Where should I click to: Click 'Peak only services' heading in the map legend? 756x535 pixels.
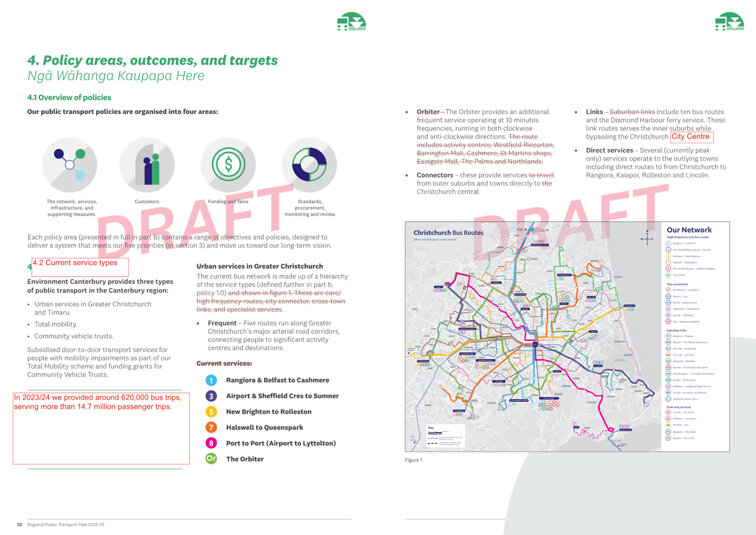[679, 407]
